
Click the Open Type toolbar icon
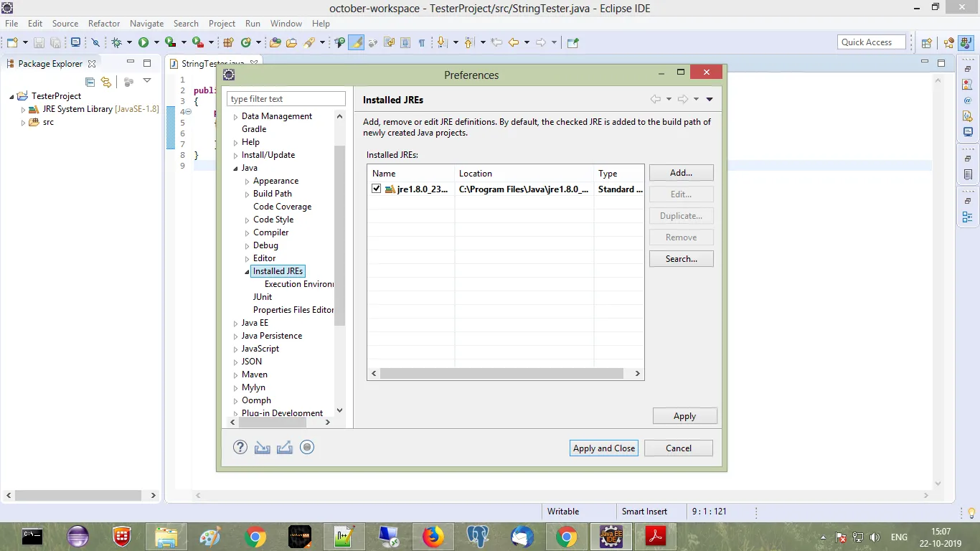coord(275,43)
